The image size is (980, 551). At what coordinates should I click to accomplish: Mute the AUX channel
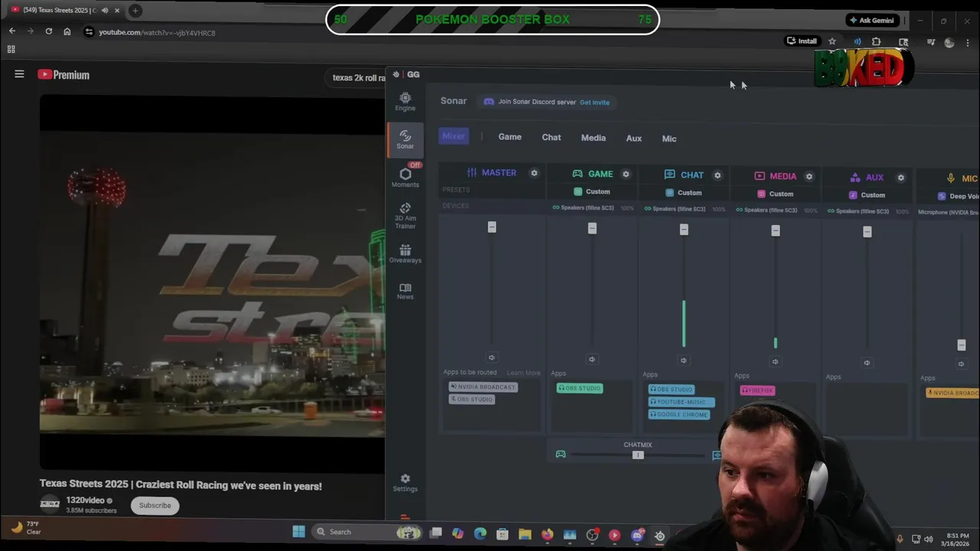(x=867, y=363)
